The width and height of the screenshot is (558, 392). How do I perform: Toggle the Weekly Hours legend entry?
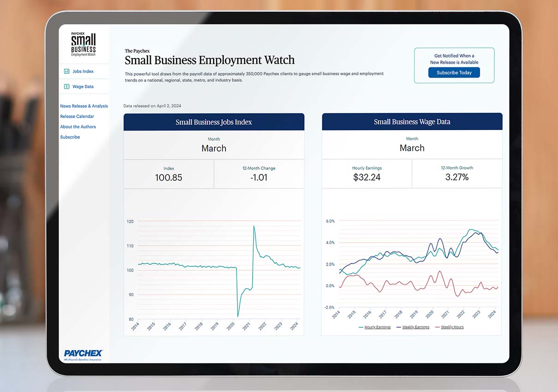450,327
